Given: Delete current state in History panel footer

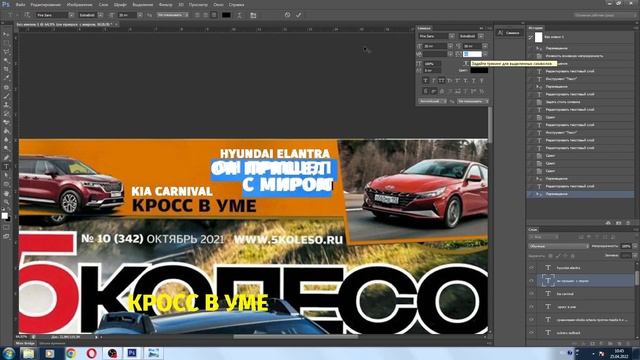Looking at the screenshot, I should tap(628, 223).
